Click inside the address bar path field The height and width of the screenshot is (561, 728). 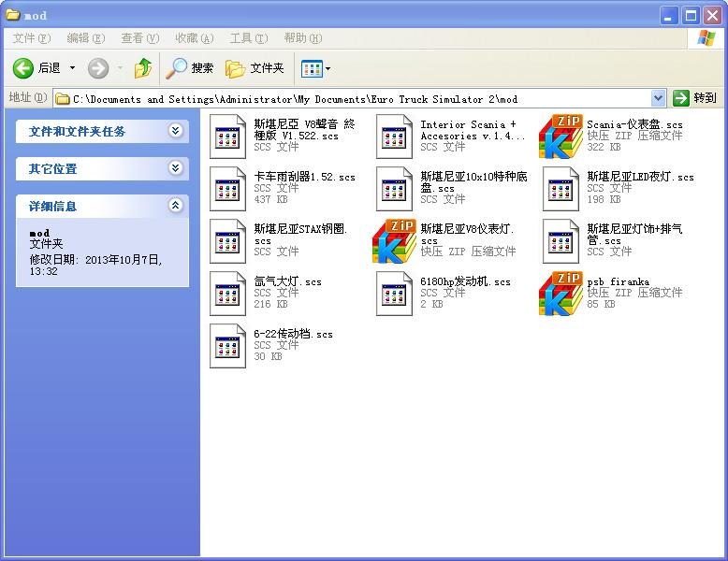point(356,98)
